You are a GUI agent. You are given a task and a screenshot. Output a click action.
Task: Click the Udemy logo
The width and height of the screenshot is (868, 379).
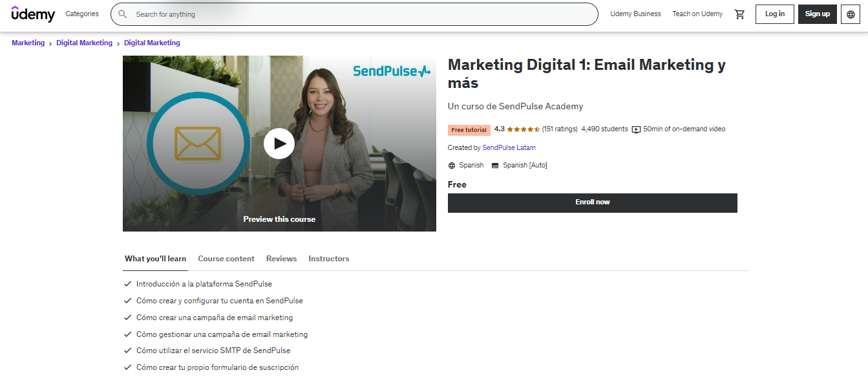(34, 14)
